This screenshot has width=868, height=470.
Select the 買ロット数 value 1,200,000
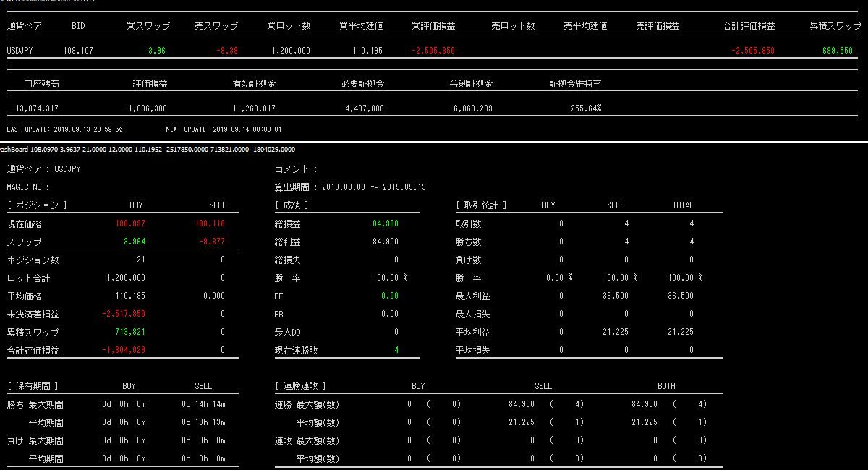[291, 51]
